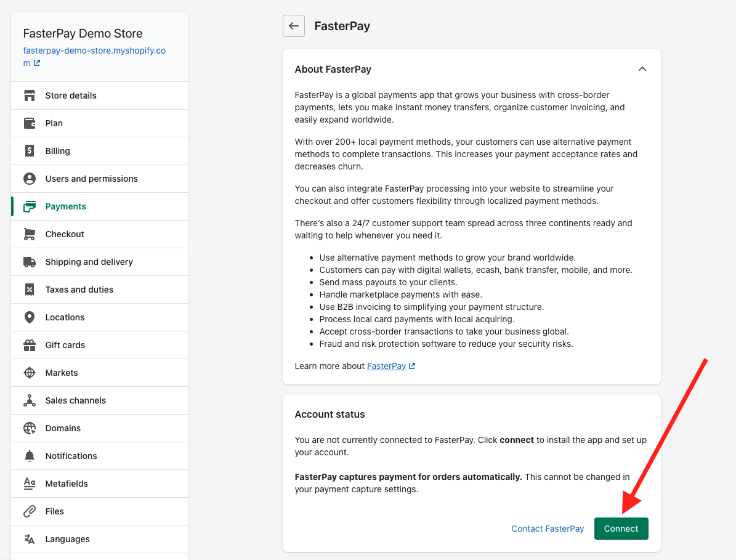Click the About FasterPay heading
The image size is (736, 560).
tap(333, 70)
